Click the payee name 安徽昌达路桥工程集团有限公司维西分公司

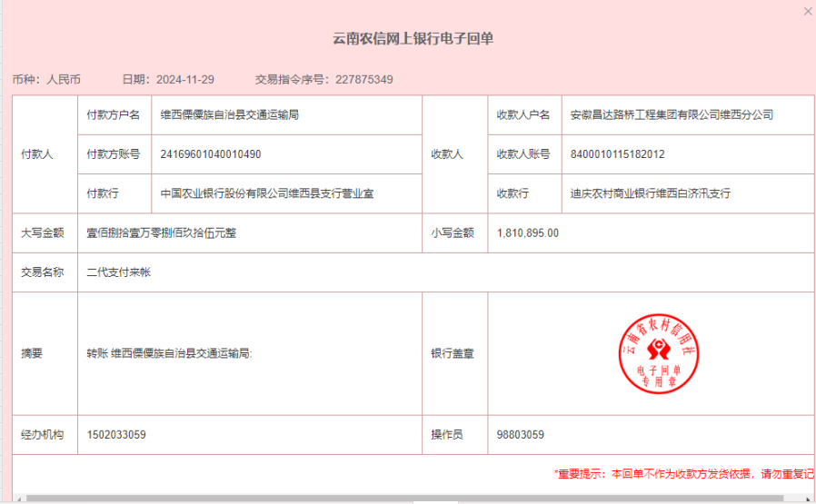pyautogui.click(x=672, y=115)
